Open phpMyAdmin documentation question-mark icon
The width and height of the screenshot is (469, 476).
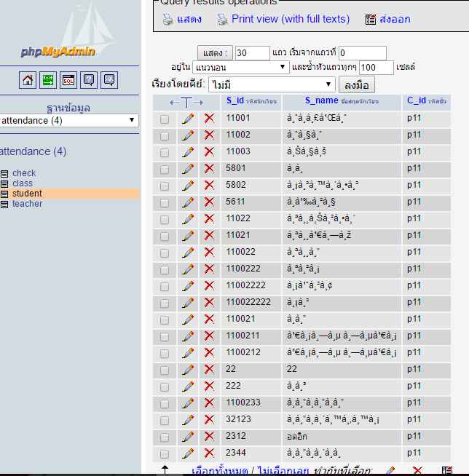[89, 80]
